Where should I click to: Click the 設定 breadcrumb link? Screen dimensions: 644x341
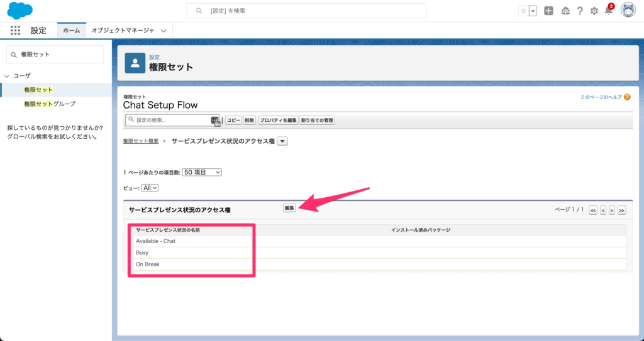coord(155,57)
